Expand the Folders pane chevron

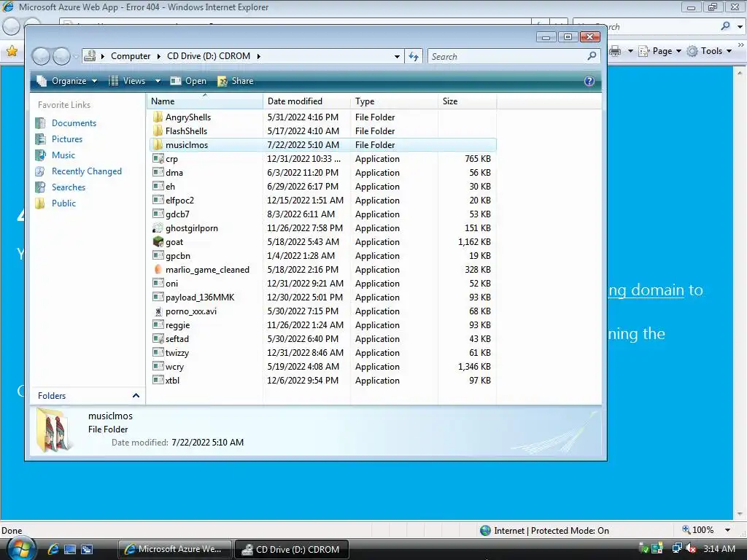(x=136, y=396)
